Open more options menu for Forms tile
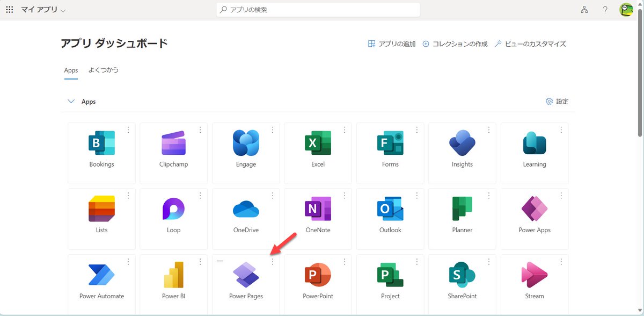 point(417,130)
